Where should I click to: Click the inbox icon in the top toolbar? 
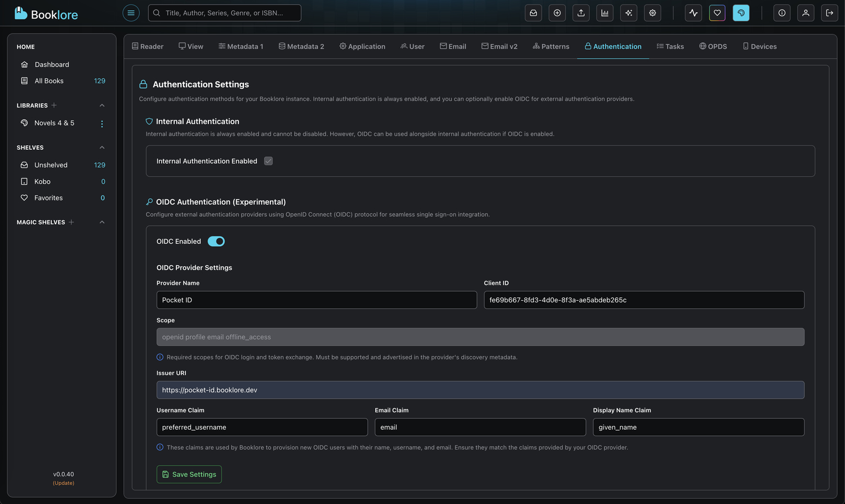click(533, 12)
